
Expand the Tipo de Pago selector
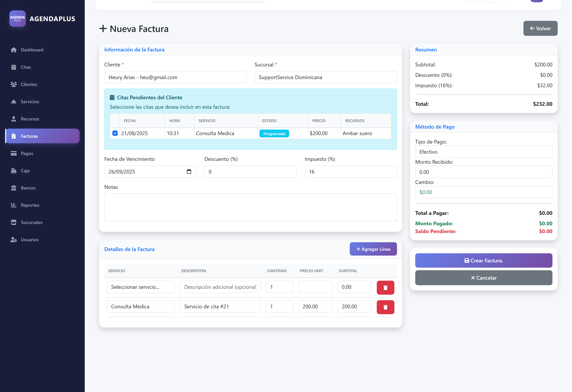point(483,152)
